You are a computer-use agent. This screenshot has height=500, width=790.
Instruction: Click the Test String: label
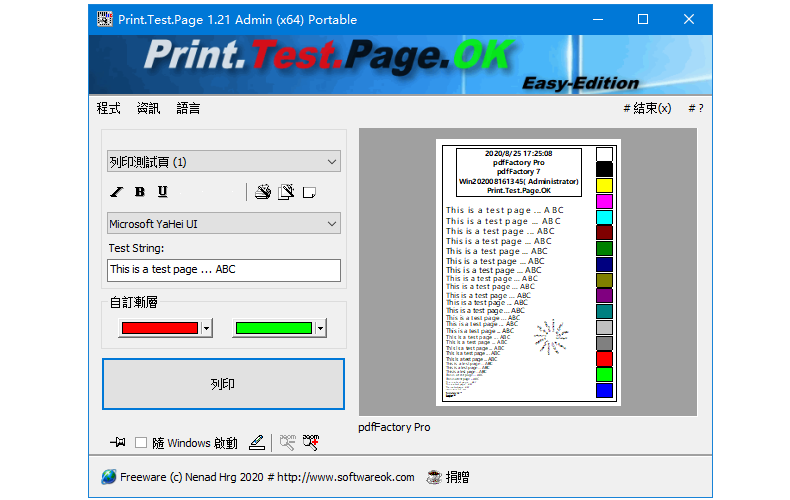136,248
